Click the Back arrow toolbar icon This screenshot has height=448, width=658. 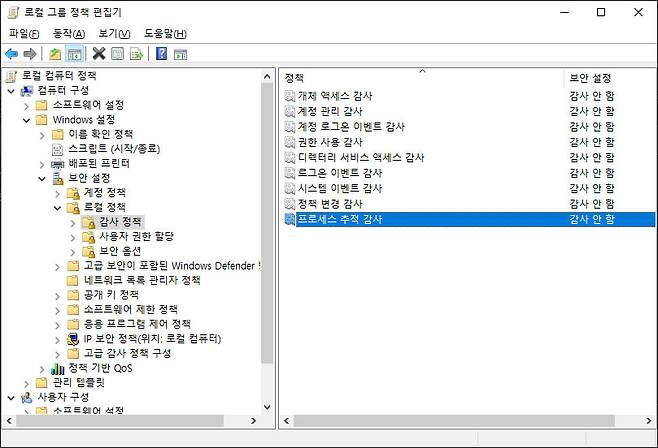[x=11, y=54]
